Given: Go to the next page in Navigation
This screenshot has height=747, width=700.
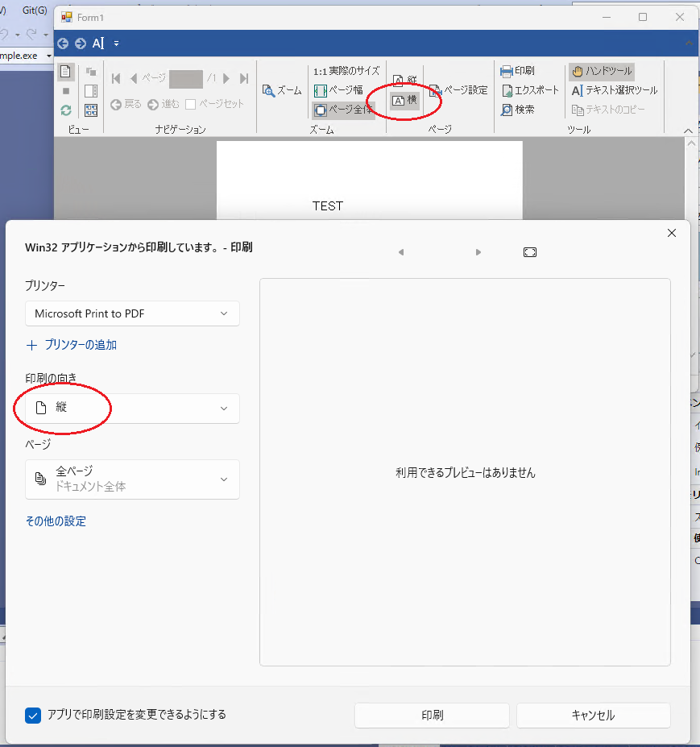Looking at the screenshot, I should click(226, 78).
